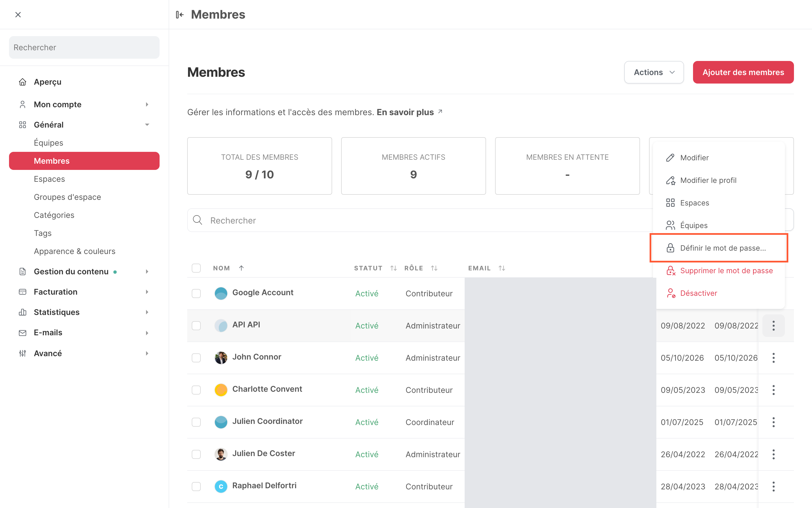This screenshot has width=812, height=508.
Task: Close the settings sidebar with X icon
Action: coord(18,14)
